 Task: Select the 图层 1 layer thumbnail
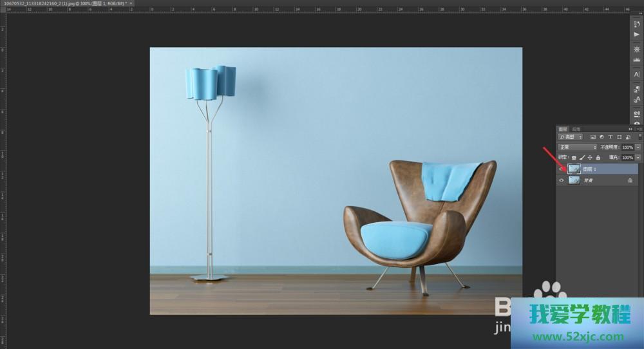coord(574,169)
